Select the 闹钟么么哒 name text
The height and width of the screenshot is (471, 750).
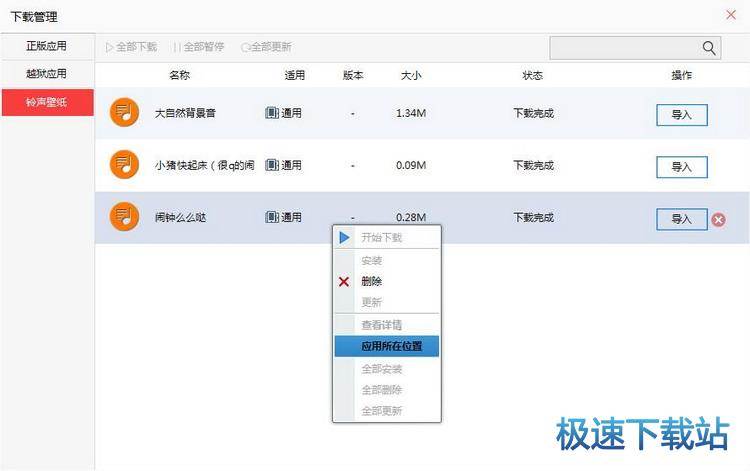tap(180, 218)
